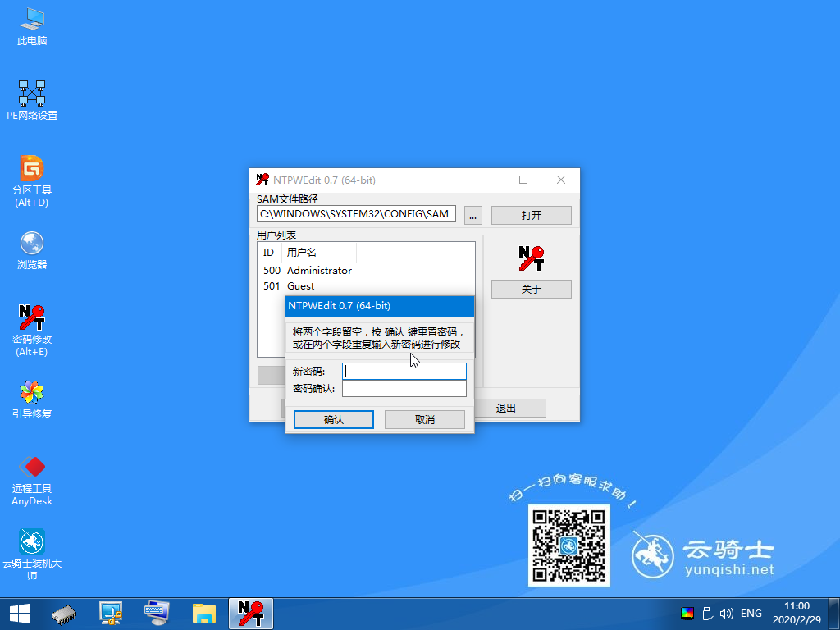This screenshot has height=630, width=840.
Task: Click the volume speaker tray icon
Action: pyautogui.click(x=727, y=614)
